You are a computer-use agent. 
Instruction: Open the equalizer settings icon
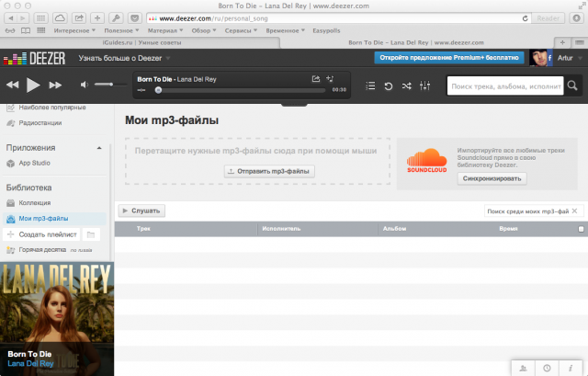click(424, 85)
